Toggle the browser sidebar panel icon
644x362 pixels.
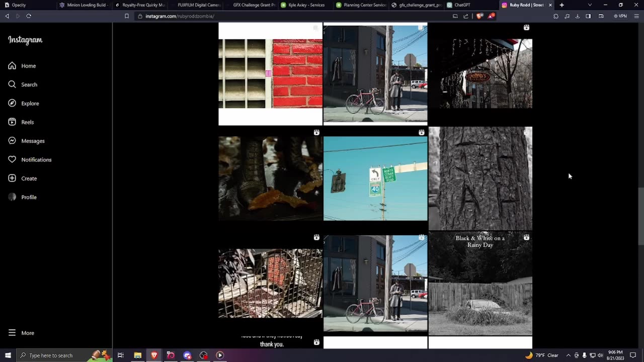coord(588,16)
